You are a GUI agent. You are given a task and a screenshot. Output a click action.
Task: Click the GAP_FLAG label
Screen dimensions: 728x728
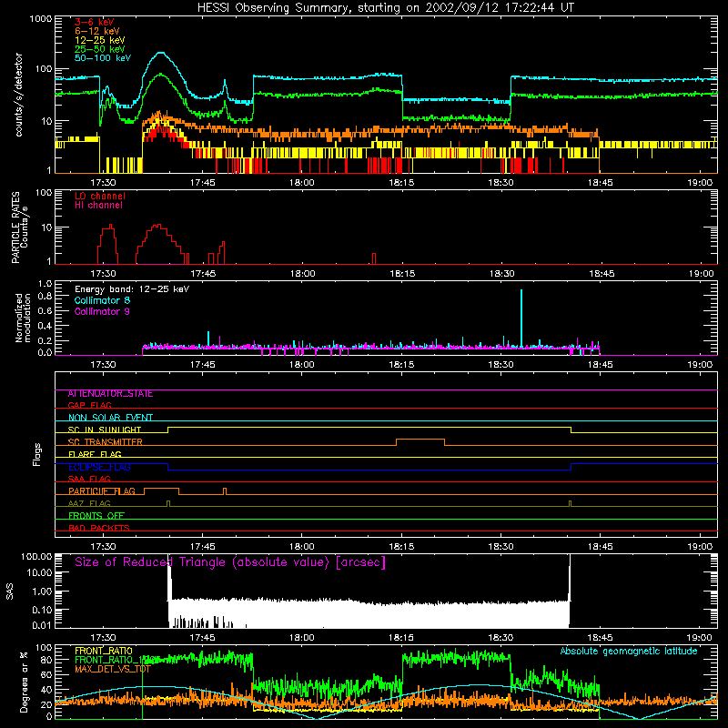[89, 405]
